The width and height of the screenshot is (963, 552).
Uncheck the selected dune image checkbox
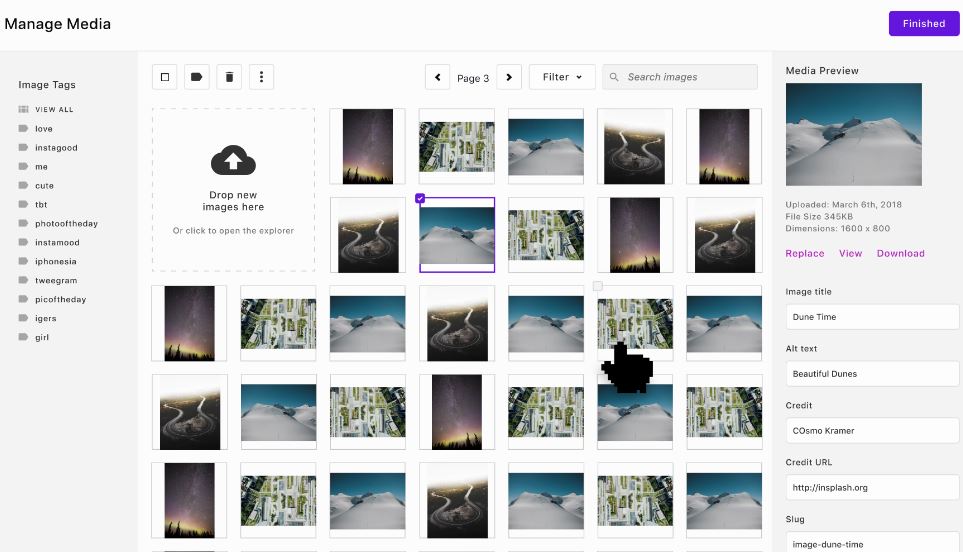420,198
